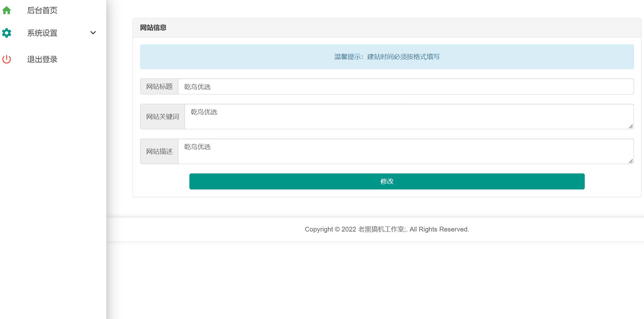Click the teal gear settings icon
Image resolution: width=644 pixels, height=319 pixels.
(7, 33)
